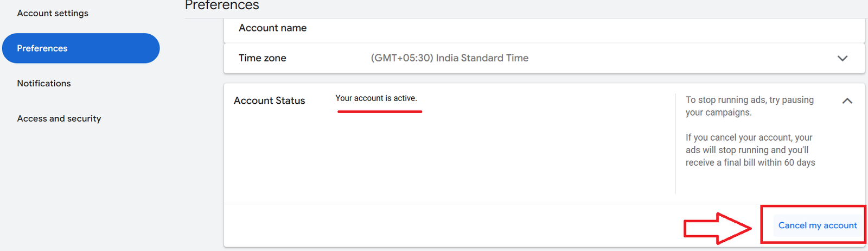This screenshot has height=251, width=868.
Task: Click the 'Your account is active' text
Action: click(x=376, y=98)
